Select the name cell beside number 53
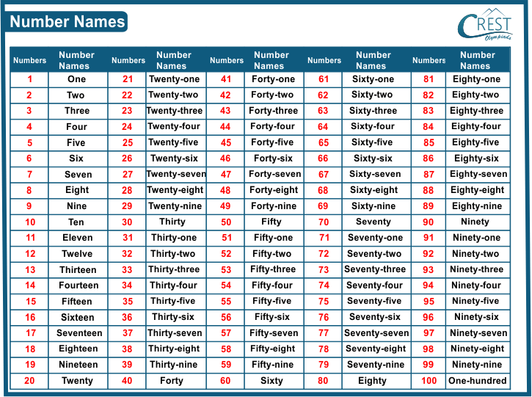The height and width of the screenshot is (397, 532). pyautogui.click(x=274, y=270)
